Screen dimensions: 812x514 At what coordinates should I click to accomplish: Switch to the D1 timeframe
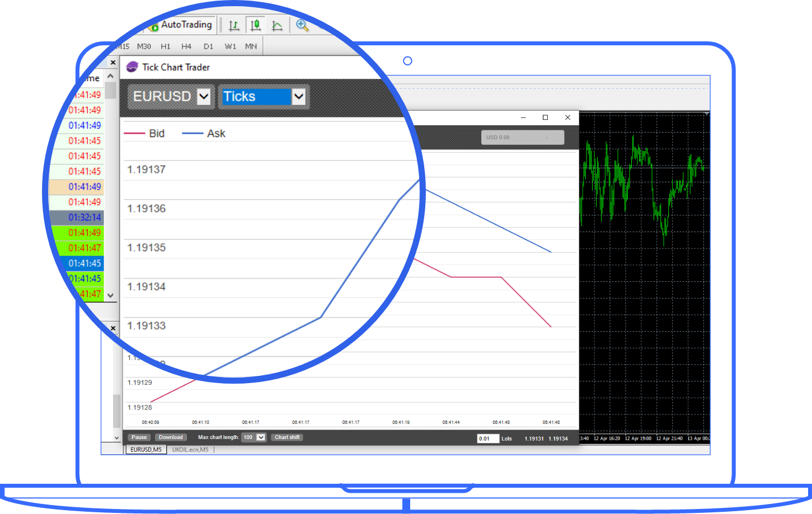point(208,46)
